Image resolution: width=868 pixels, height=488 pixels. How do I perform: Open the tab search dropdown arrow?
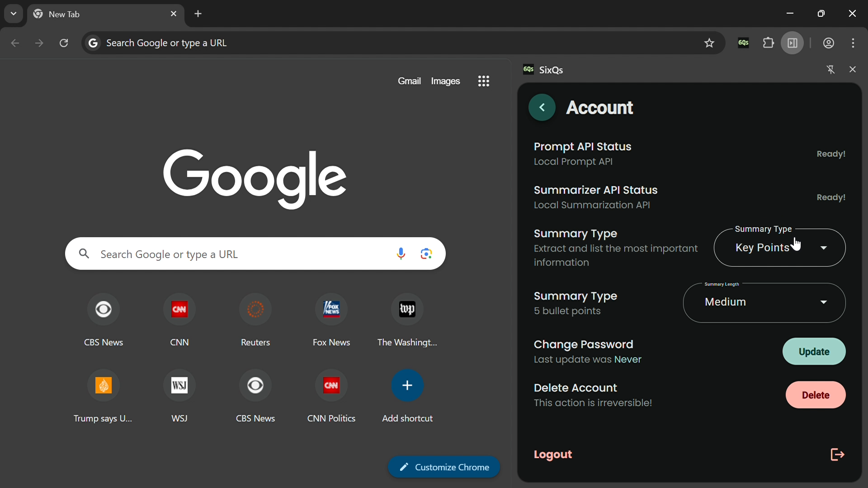coord(14,14)
